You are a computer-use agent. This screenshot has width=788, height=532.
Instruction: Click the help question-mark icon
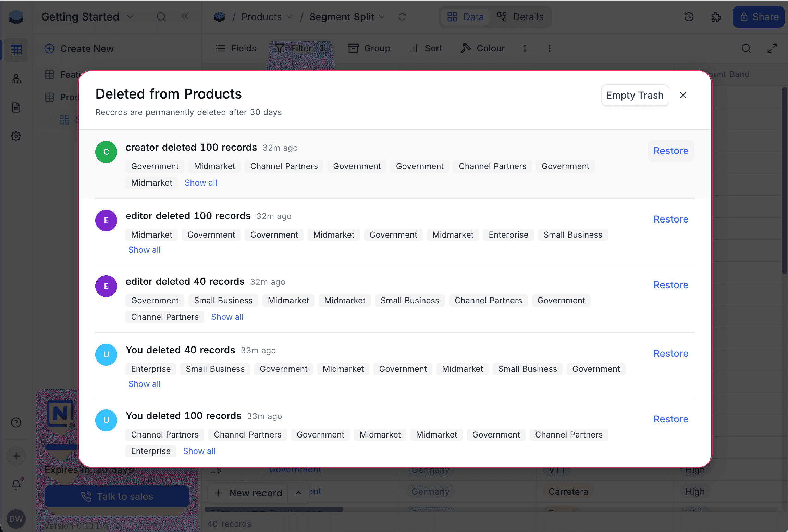pos(16,422)
